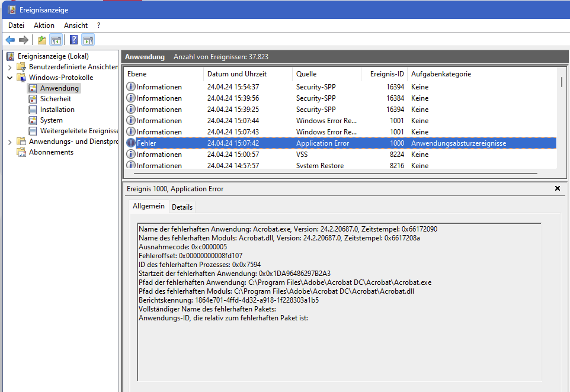570x392 pixels.
Task: Toggle the action pane toolbar icon
Action: click(x=88, y=40)
